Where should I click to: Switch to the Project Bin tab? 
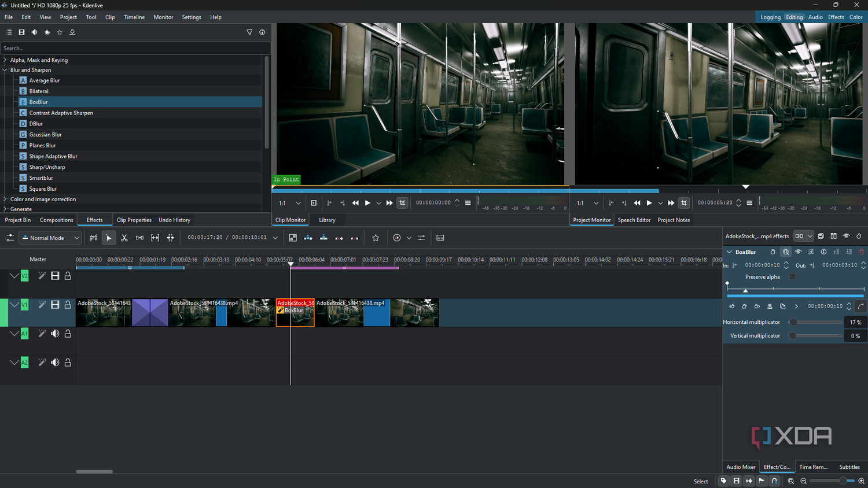(x=18, y=220)
